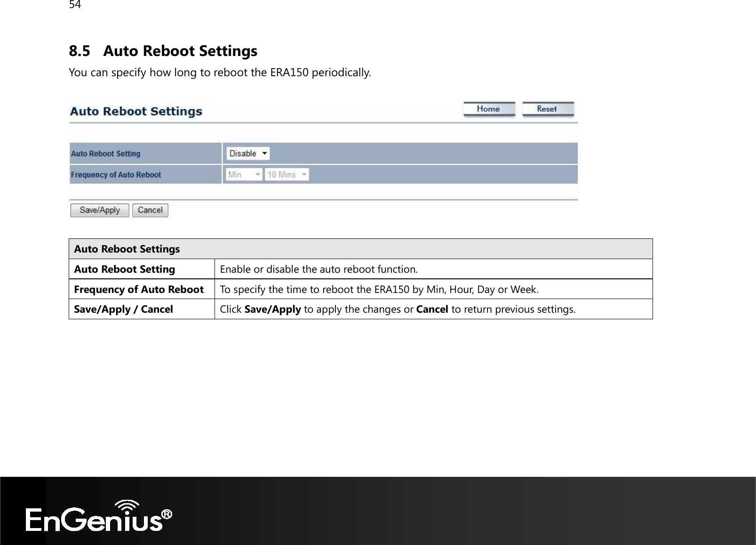Click the Save/Apply button

pyautogui.click(x=100, y=210)
